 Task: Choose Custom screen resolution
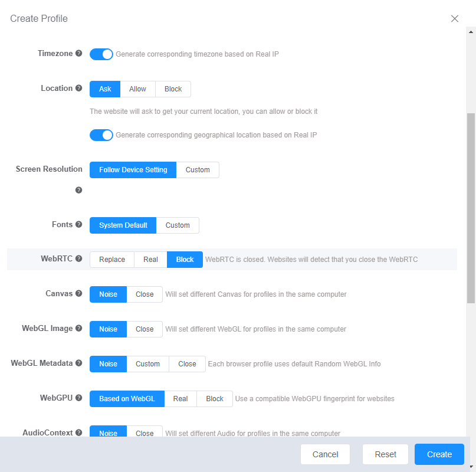click(198, 170)
